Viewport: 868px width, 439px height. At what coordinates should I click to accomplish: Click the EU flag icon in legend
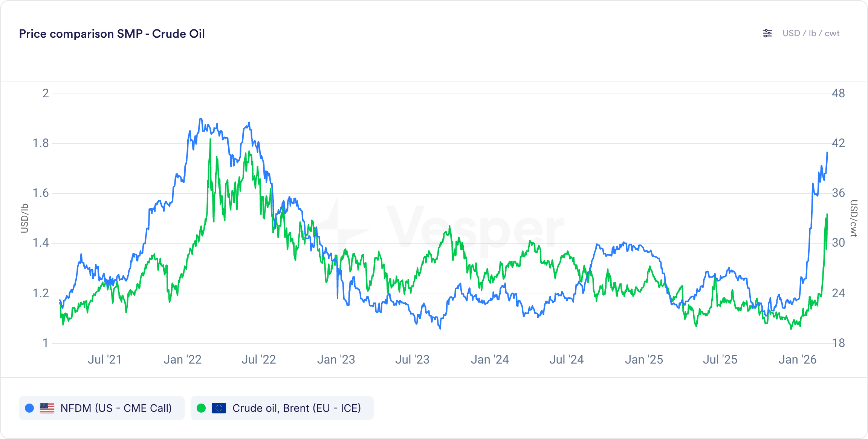(219, 408)
